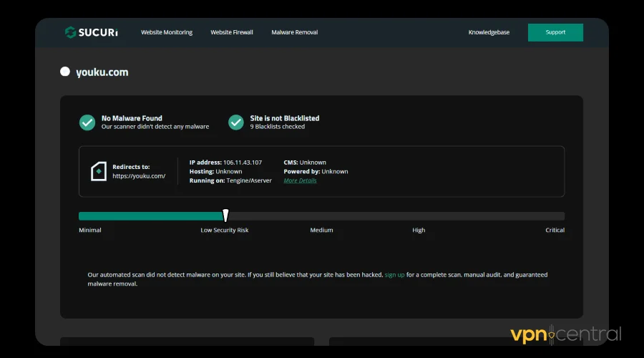The height and width of the screenshot is (358, 644).
Task: Open Website Firewall in the navigation
Action: 232,32
